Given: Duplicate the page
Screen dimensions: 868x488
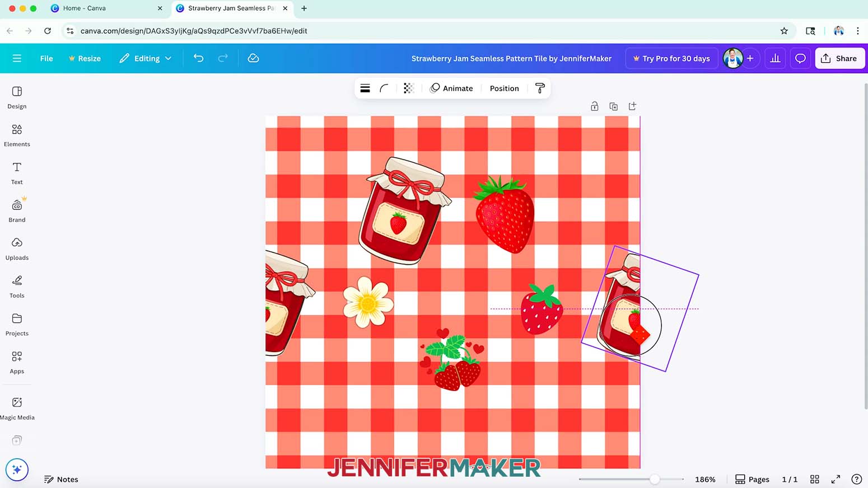Looking at the screenshot, I should (614, 106).
